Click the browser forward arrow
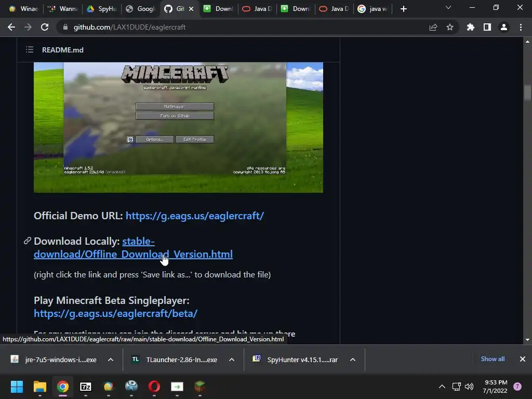Screen dimensions: 532x399 point(28,27)
